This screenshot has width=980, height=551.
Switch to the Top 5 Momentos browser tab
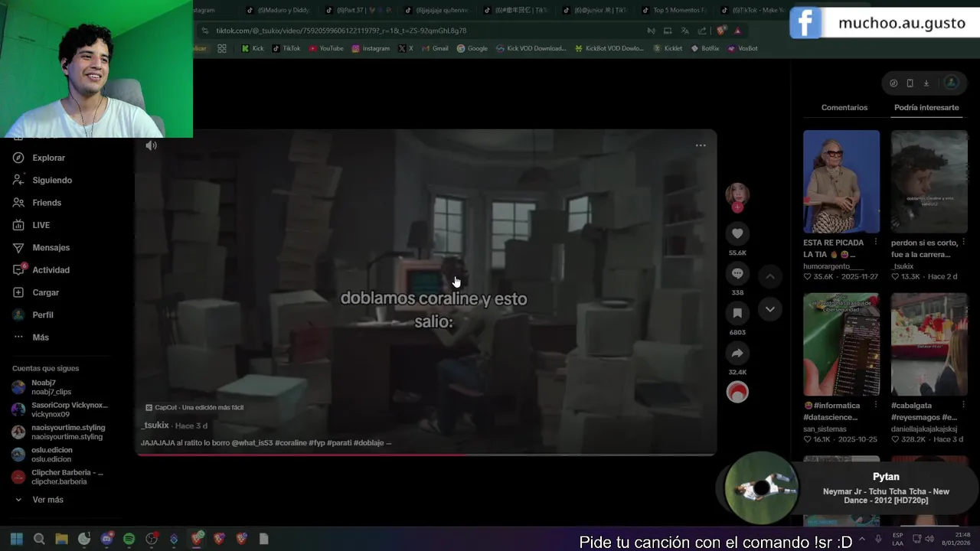(674, 11)
